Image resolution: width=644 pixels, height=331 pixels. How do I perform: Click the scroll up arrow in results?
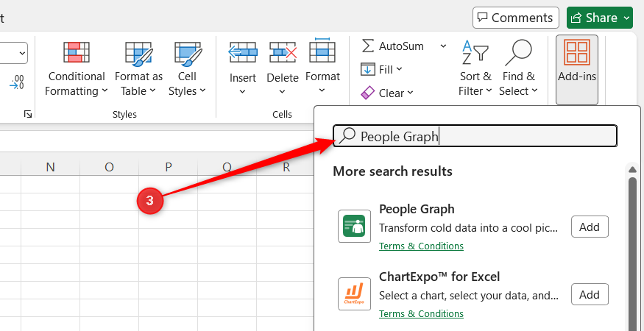tap(632, 169)
